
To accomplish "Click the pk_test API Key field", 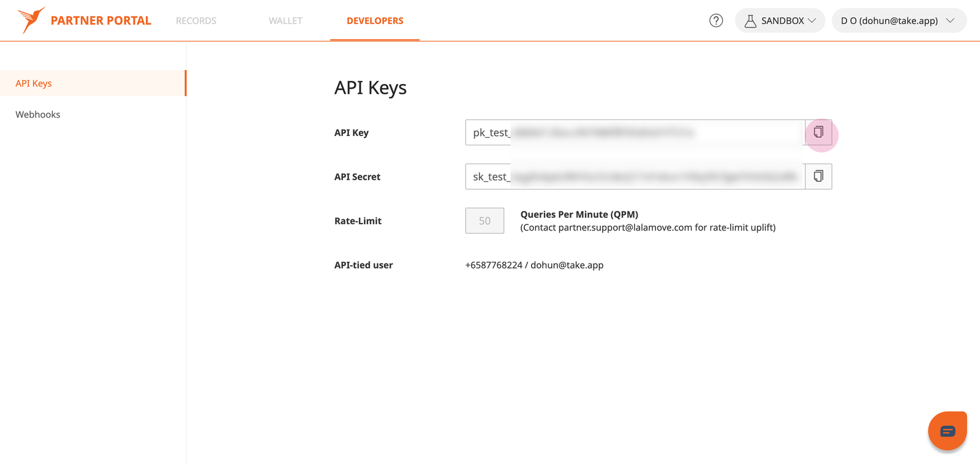I will [635, 132].
